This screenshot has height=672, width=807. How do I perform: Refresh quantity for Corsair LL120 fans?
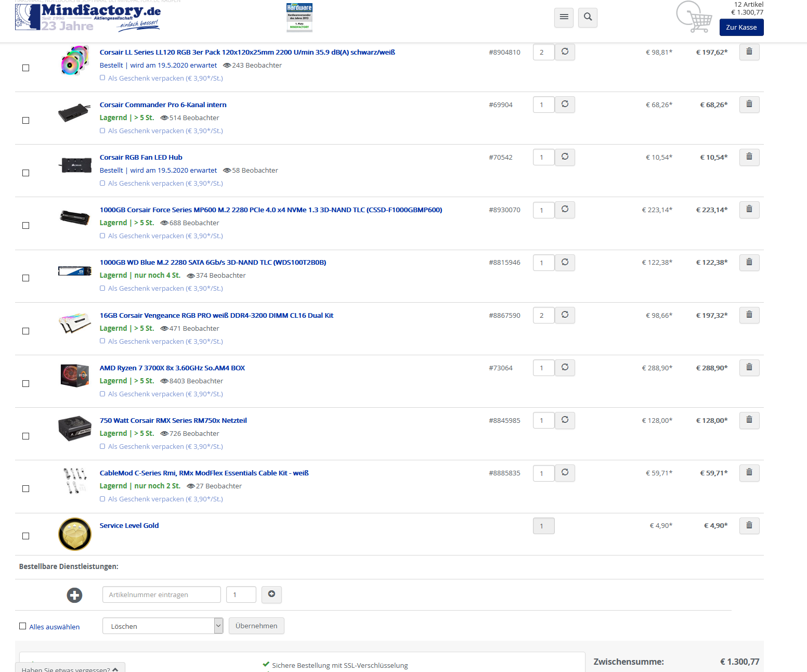coord(565,52)
